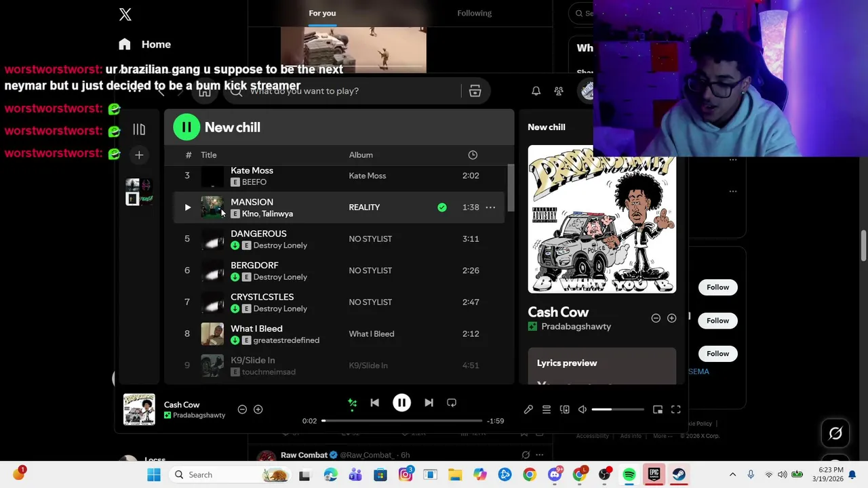Open Friend Activity icon in Spotify

click(559, 91)
